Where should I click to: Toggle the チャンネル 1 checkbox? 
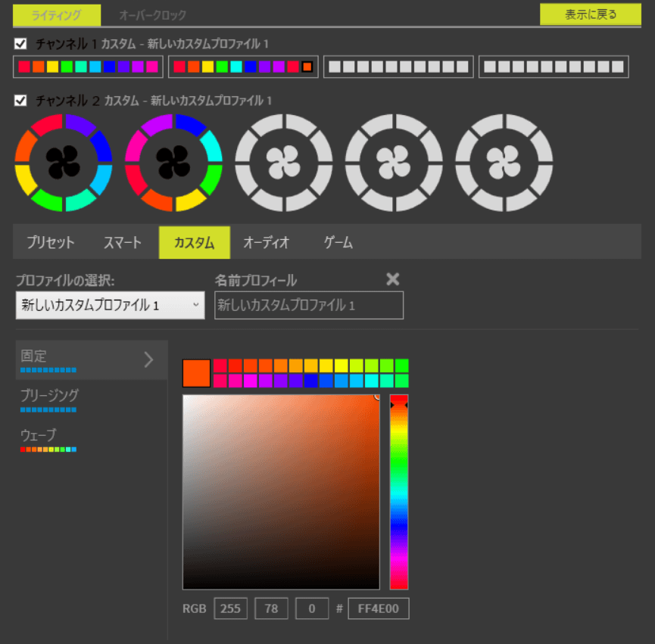pos(20,43)
